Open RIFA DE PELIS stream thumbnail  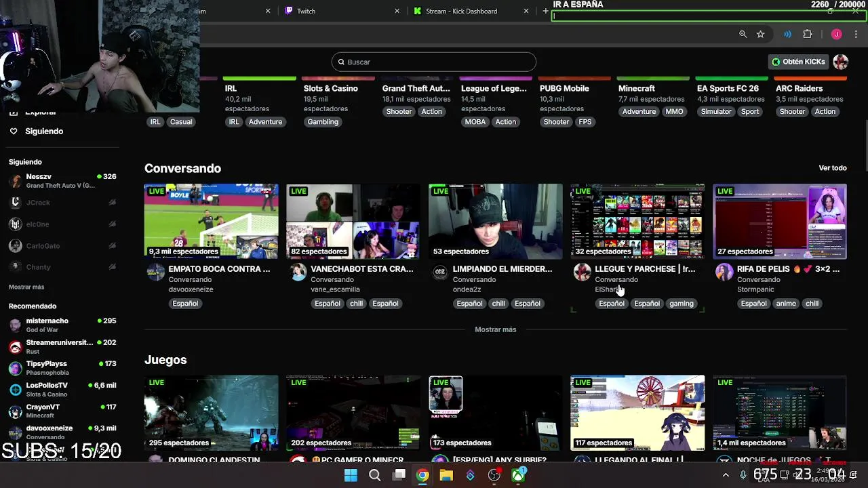pyautogui.click(x=780, y=221)
